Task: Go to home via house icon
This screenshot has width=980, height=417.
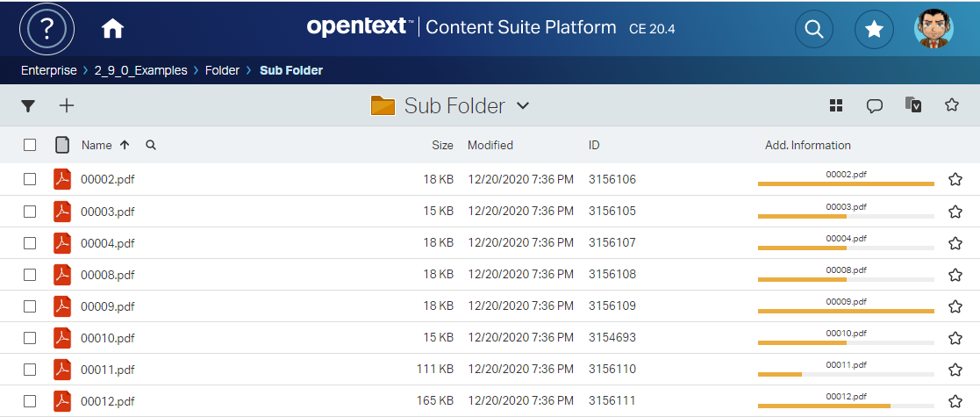Action: point(112,29)
